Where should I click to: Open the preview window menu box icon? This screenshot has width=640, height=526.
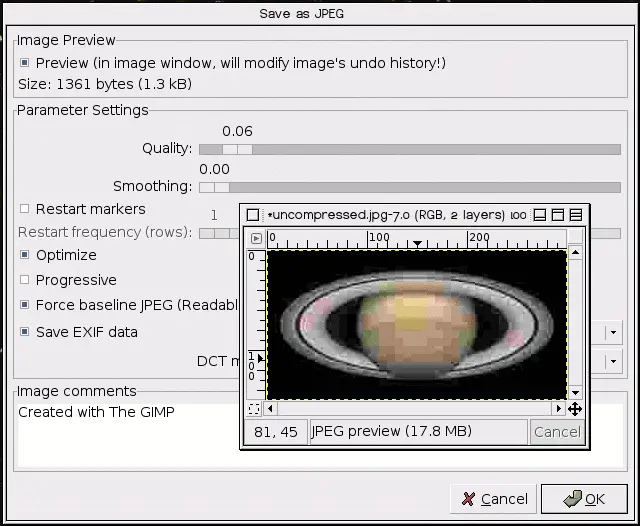(253, 215)
